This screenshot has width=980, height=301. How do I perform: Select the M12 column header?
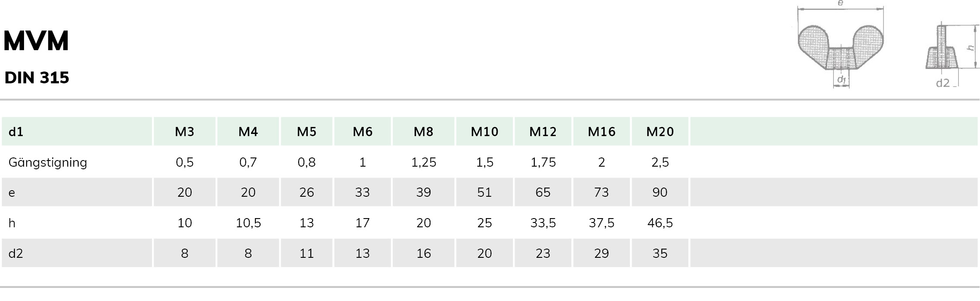point(543,131)
